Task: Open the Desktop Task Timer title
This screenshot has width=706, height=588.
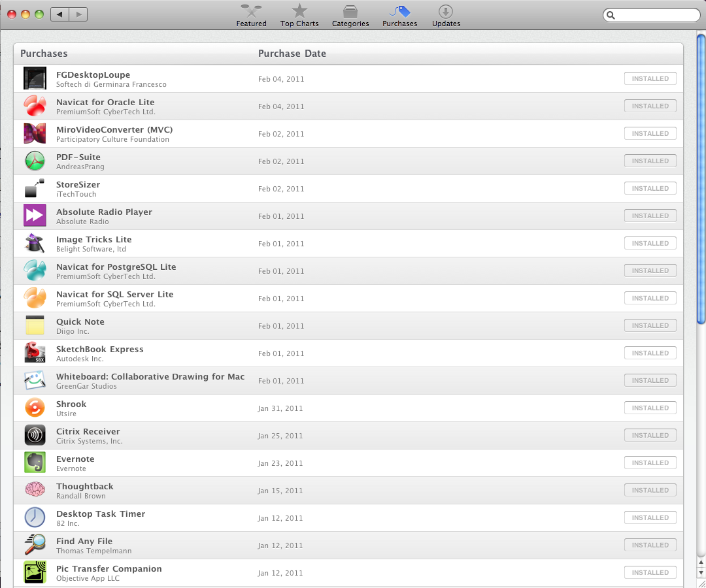Action: (101, 514)
